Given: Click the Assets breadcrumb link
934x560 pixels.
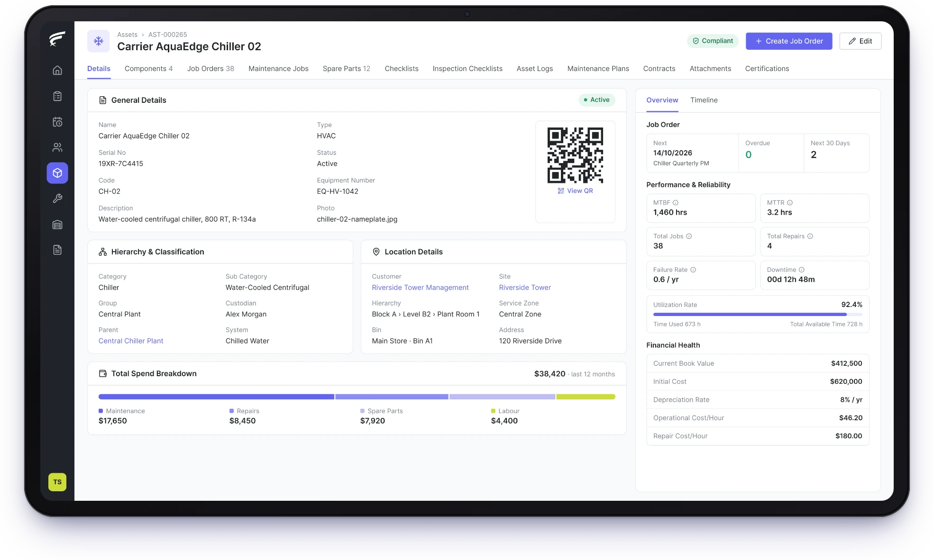Looking at the screenshot, I should (x=127, y=35).
